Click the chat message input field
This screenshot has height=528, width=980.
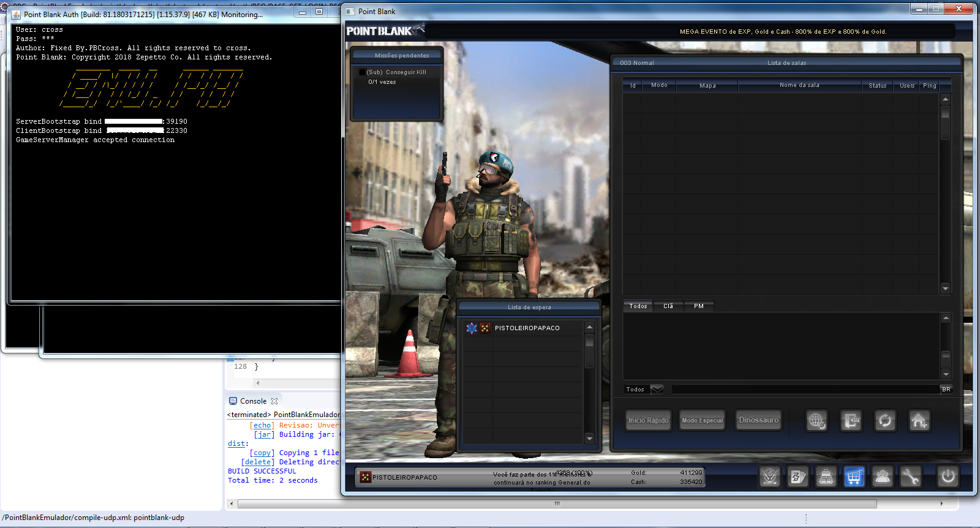click(805, 389)
